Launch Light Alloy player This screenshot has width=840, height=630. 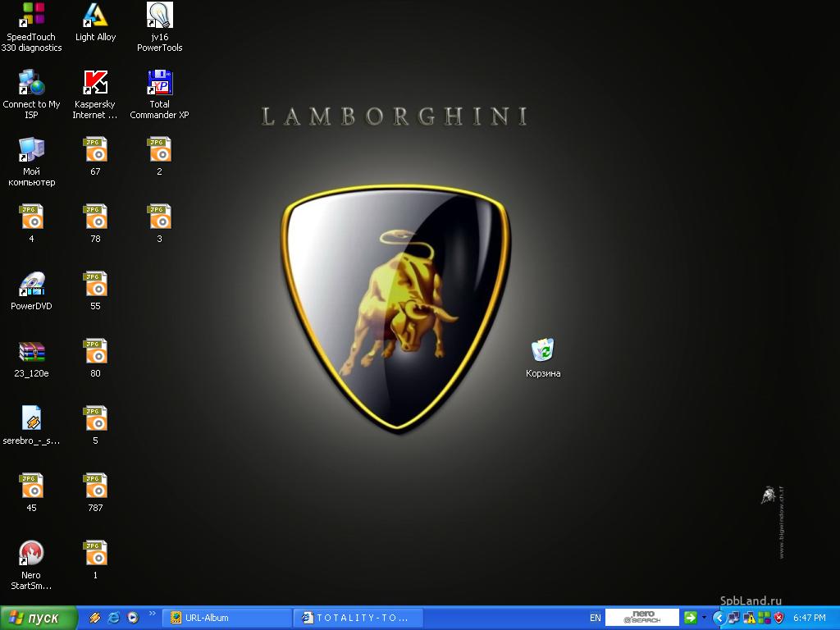[95, 22]
